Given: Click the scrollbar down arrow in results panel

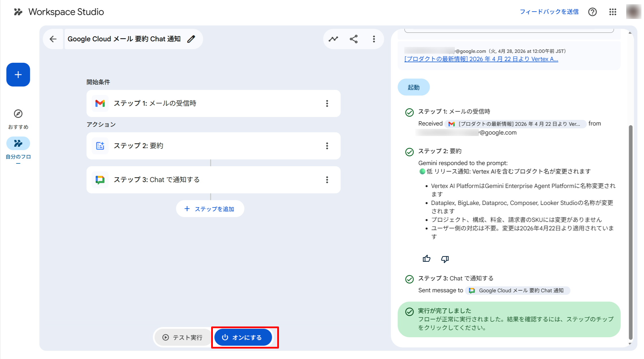Looking at the screenshot, I should pos(630,344).
